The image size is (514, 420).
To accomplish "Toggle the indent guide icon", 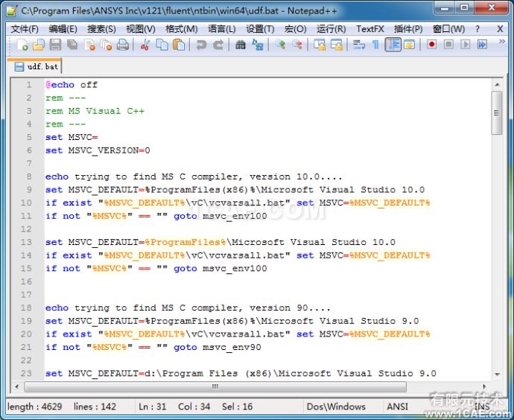I will point(393,45).
